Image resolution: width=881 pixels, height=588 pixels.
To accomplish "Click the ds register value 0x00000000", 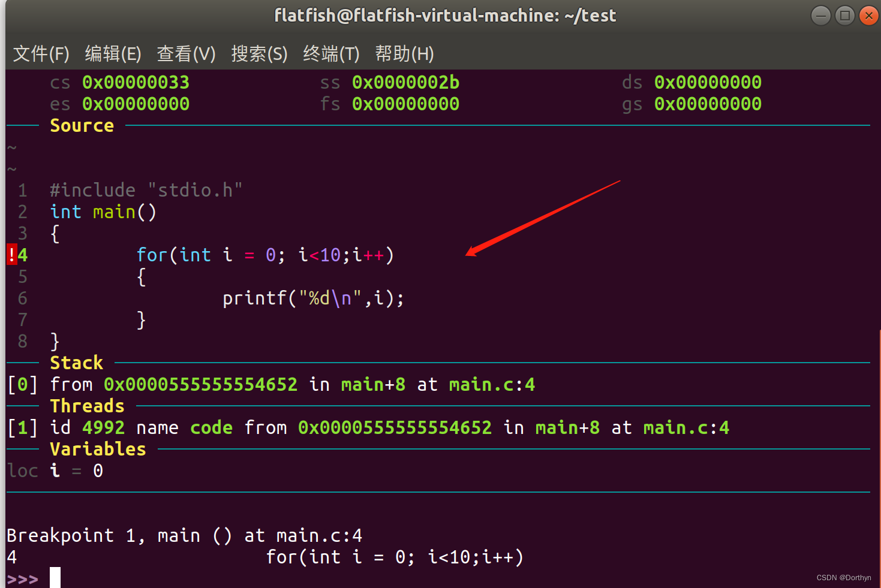I will pyautogui.click(x=708, y=82).
